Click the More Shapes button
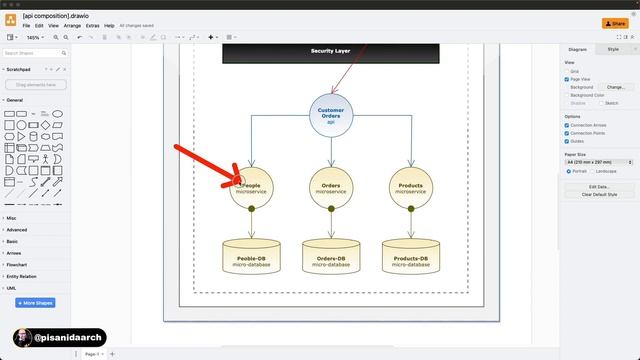 [x=36, y=303]
